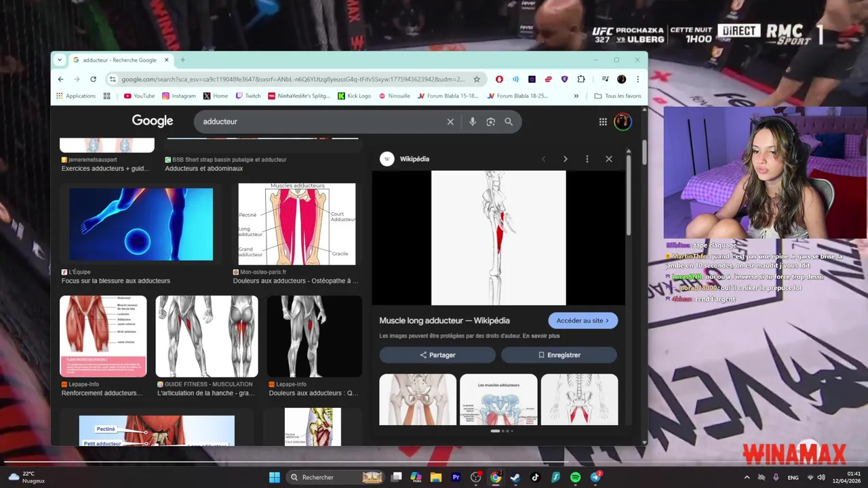Open the red Opera-style extension icon
The image size is (868, 488).
tap(499, 79)
